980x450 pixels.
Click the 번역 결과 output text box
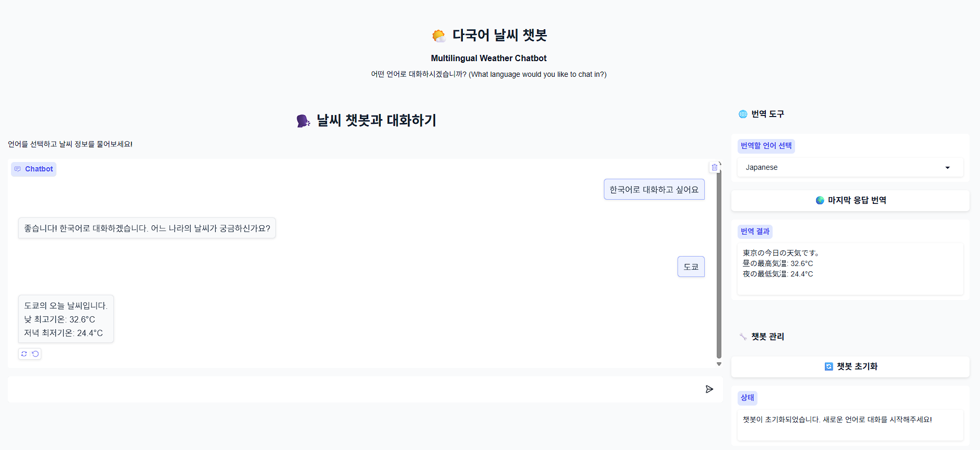click(x=850, y=269)
